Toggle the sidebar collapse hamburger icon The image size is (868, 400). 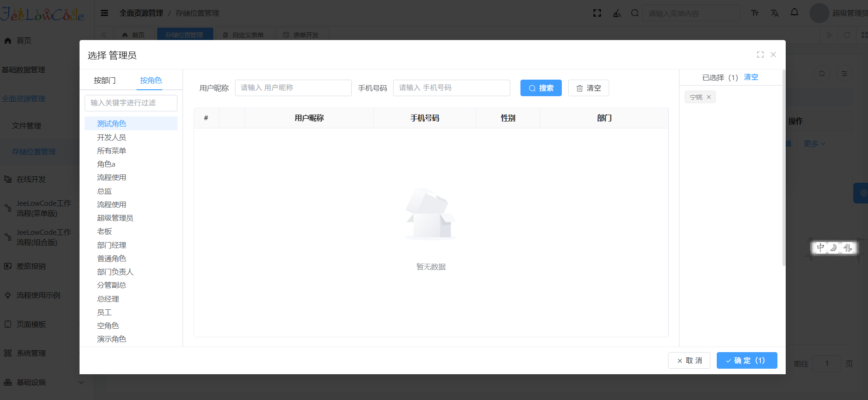coord(104,13)
